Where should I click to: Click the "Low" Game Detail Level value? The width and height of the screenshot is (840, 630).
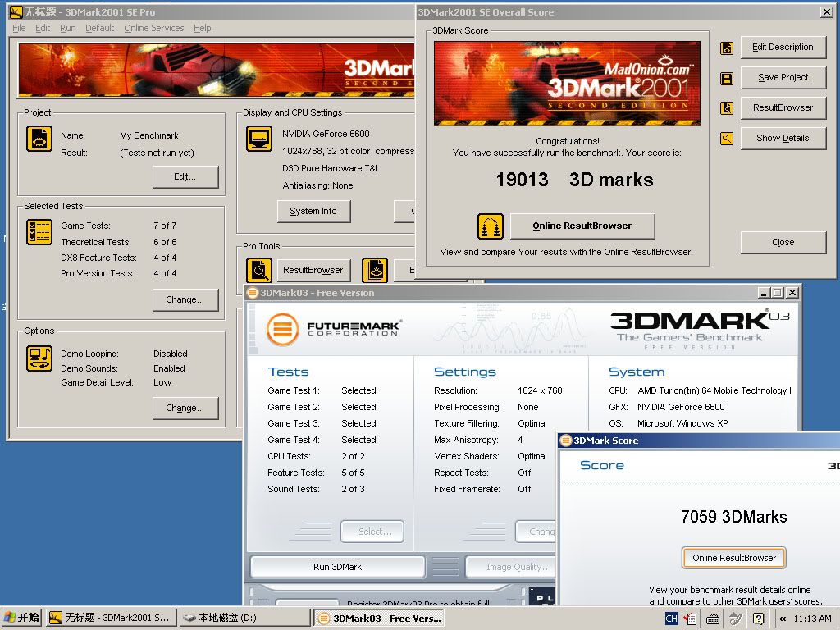[x=162, y=382]
